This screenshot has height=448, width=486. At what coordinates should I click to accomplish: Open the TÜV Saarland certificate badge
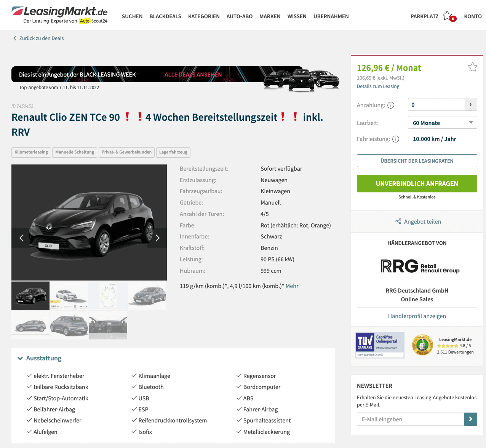pos(380,345)
